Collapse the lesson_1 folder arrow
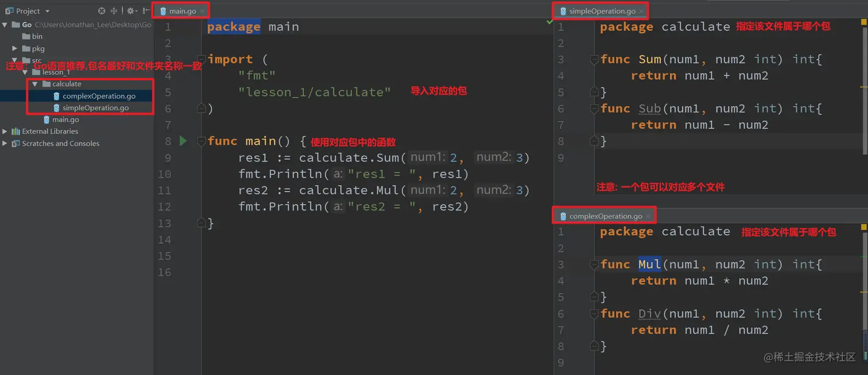The image size is (868, 375). point(25,72)
